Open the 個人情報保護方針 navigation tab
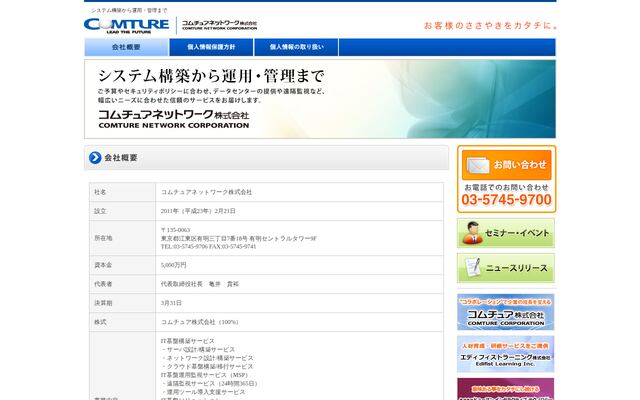The width and height of the screenshot is (640, 400). tap(211, 47)
